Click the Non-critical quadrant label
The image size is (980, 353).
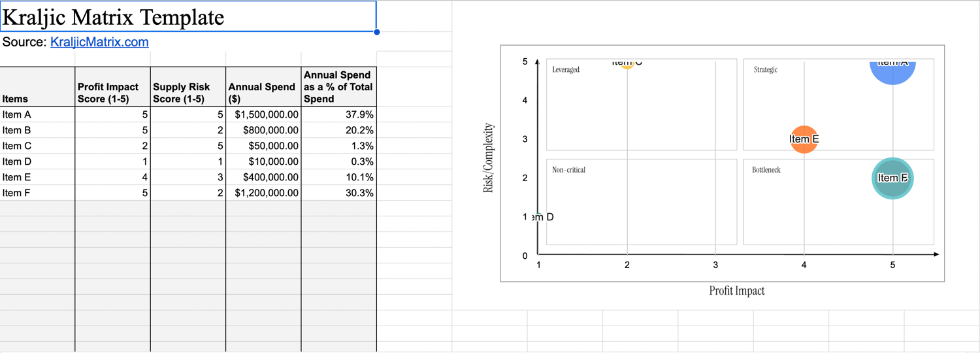[568, 170]
